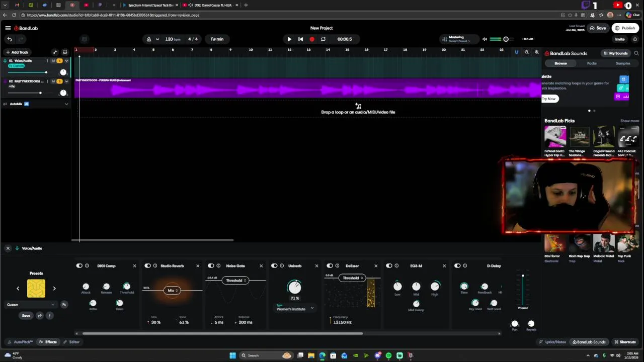Open the BandLab hamburger menu
The height and width of the screenshot is (362, 644).
[x=8, y=28]
